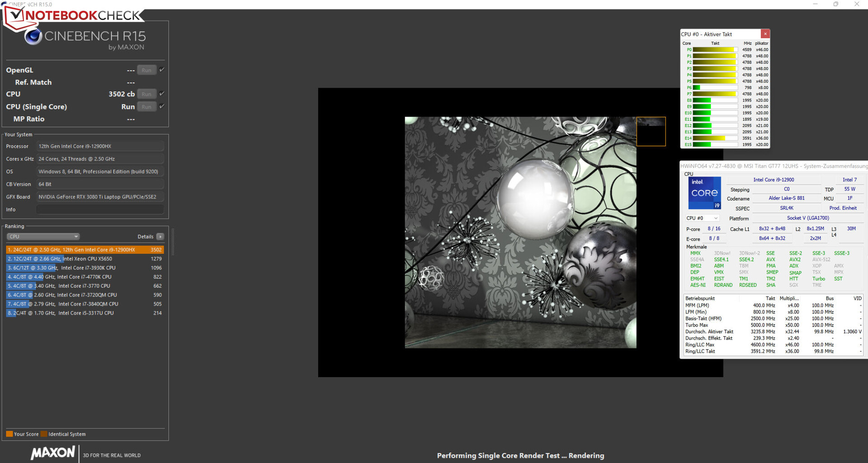Click the Socket V (LGA1700) platform value
This screenshot has width=868, height=463.
tap(808, 218)
